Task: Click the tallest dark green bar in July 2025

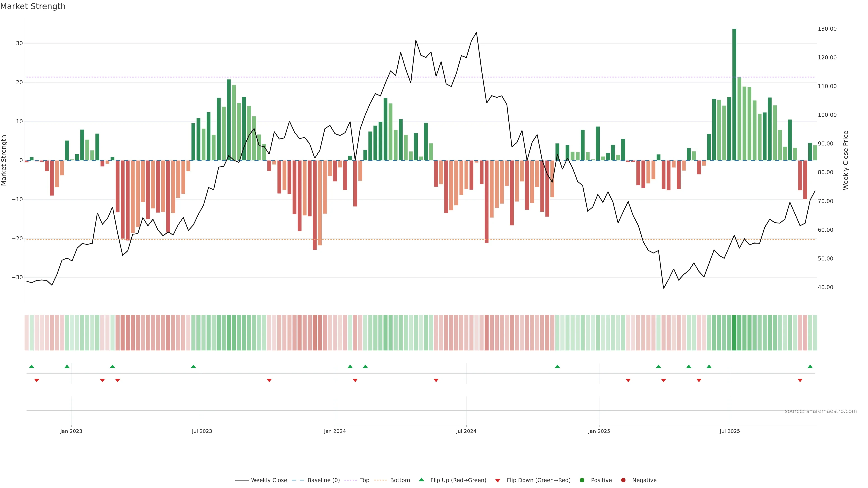Action: click(x=734, y=94)
